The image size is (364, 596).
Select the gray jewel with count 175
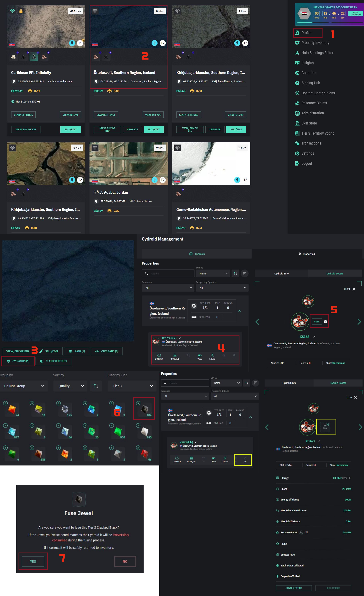65,409
